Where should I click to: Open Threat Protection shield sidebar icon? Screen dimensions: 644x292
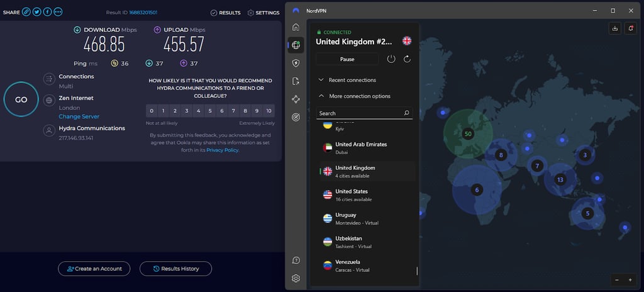[x=296, y=63]
